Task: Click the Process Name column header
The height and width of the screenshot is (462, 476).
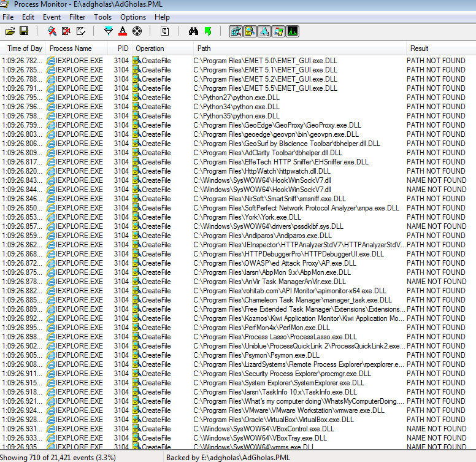Action: tap(71, 48)
